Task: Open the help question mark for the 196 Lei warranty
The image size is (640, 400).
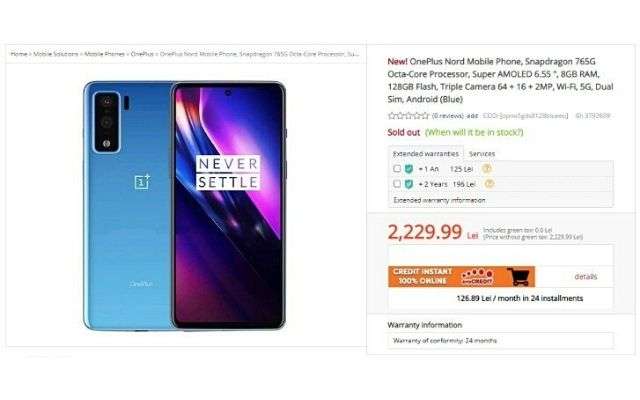Action: click(x=489, y=184)
